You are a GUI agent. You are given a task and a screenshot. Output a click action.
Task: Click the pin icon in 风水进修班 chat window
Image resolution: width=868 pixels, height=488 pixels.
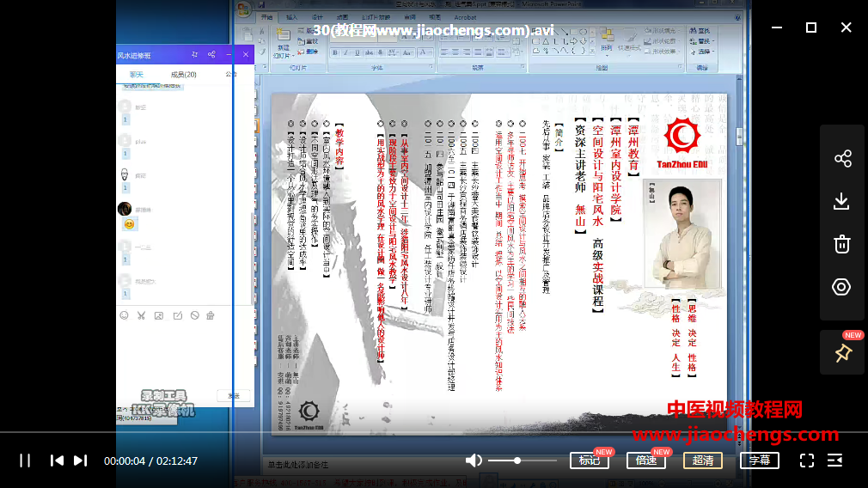click(x=194, y=54)
